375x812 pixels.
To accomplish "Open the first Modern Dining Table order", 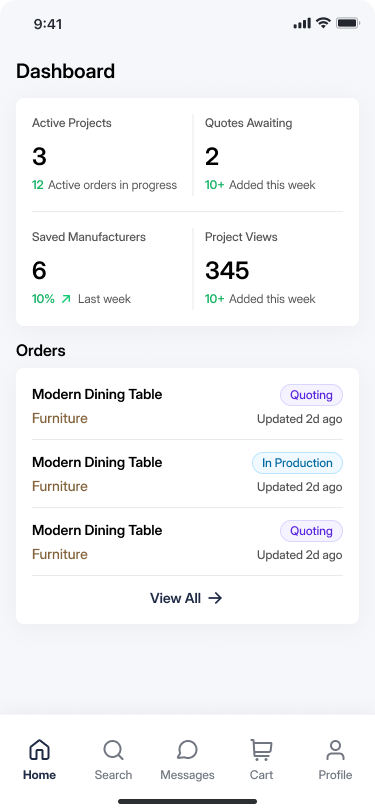I will point(188,406).
